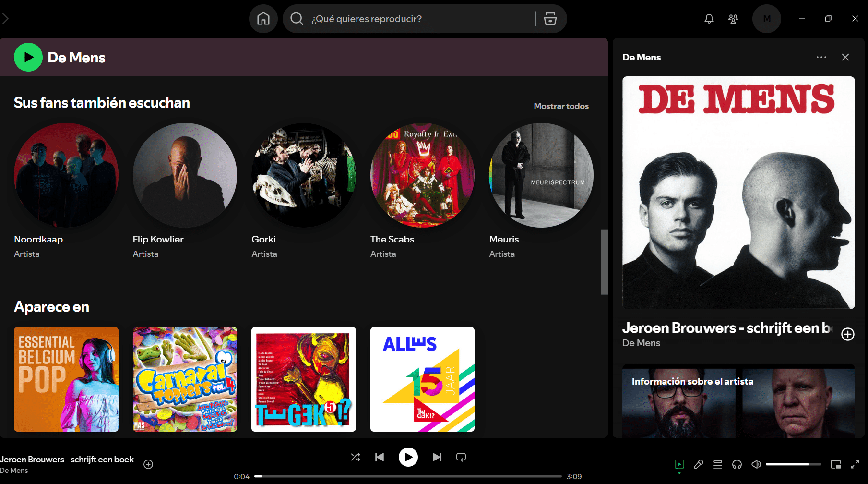The height and width of the screenshot is (484, 868).
Task: Click Jeroen Brouwers title in bottom bar
Action: (x=67, y=460)
